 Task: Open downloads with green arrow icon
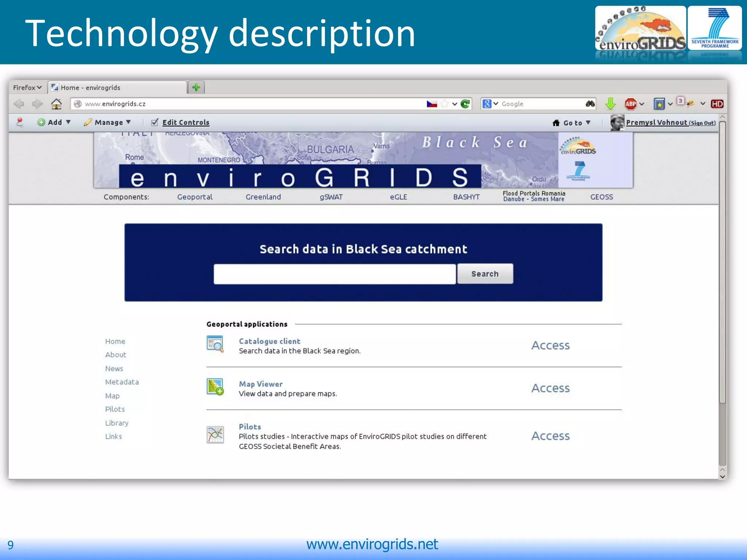point(610,104)
